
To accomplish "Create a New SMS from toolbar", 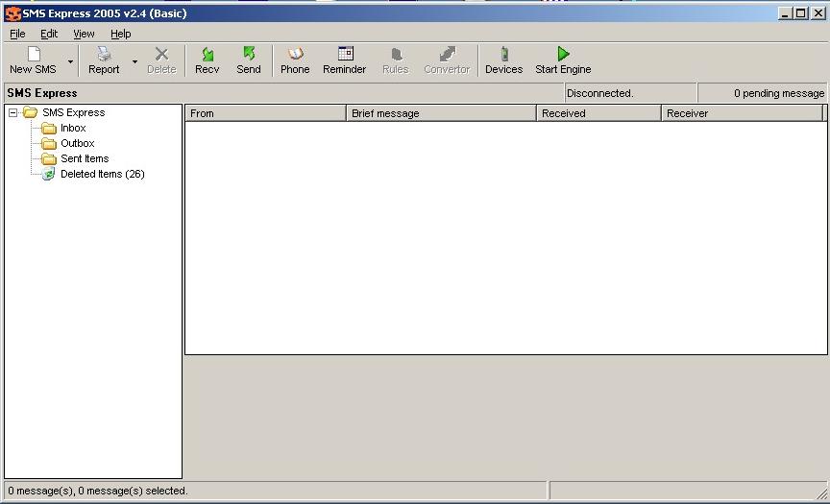I will [x=33, y=60].
